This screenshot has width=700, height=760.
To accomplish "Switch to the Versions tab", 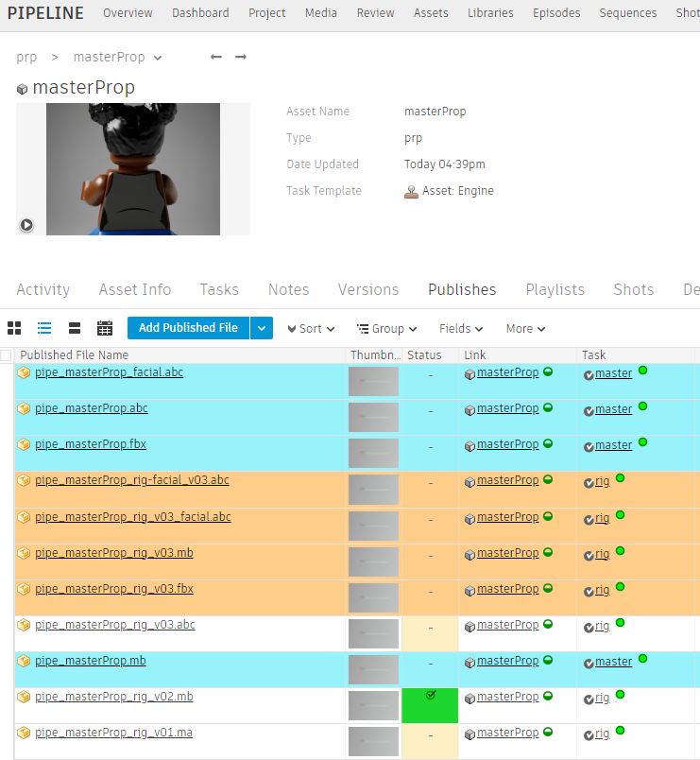I will pyautogui.click(x=368, y=290).
